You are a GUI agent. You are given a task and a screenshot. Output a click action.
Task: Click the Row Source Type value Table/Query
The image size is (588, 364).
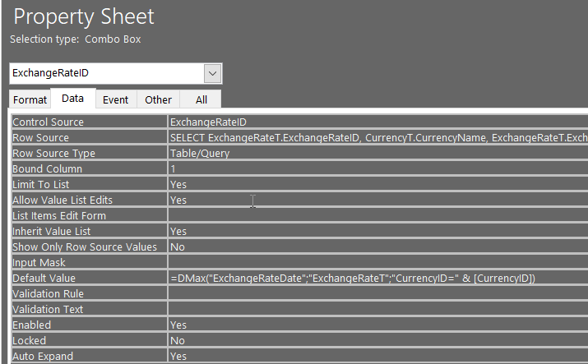[x=377, y=153]
